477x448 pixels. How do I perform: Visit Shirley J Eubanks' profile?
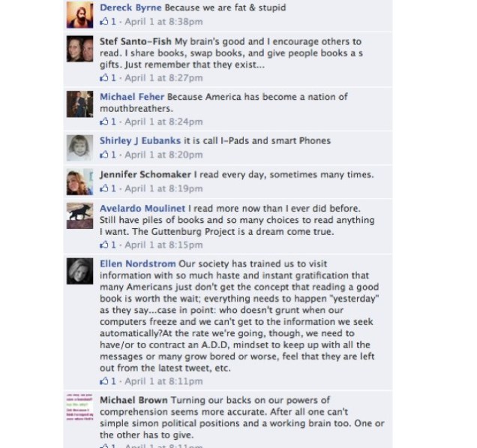[x=140, y=140]
